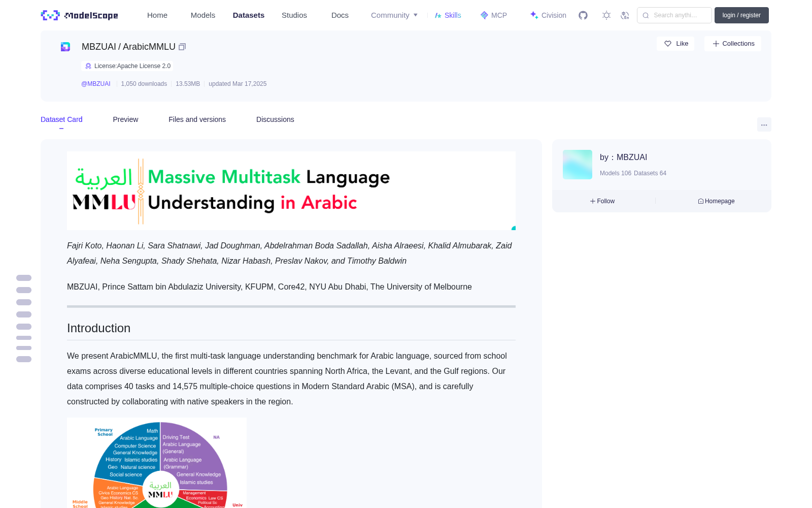Click the MBZUAI organization avatar thumbnail
The width and height of the screenshot is (812, 508).
click(578, 165)
